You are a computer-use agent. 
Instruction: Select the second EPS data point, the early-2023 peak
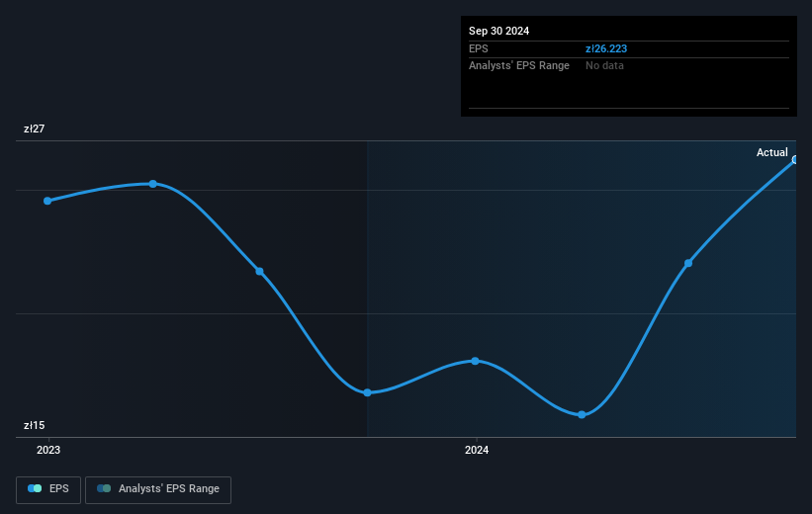coord(152,184)
